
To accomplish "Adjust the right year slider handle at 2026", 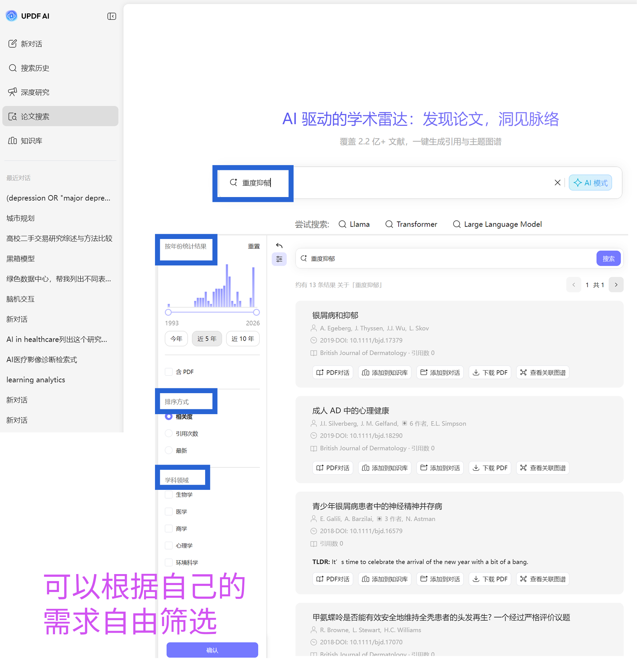I will [x=257, y=312].
